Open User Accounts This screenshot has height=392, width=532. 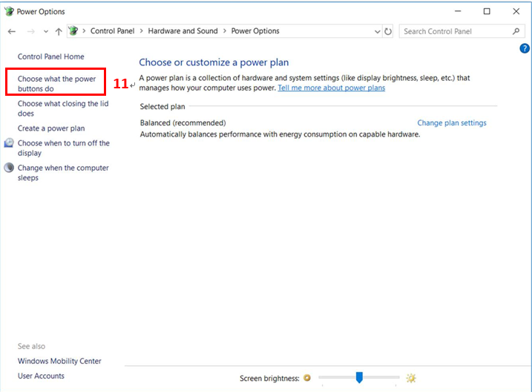[41, 376]
